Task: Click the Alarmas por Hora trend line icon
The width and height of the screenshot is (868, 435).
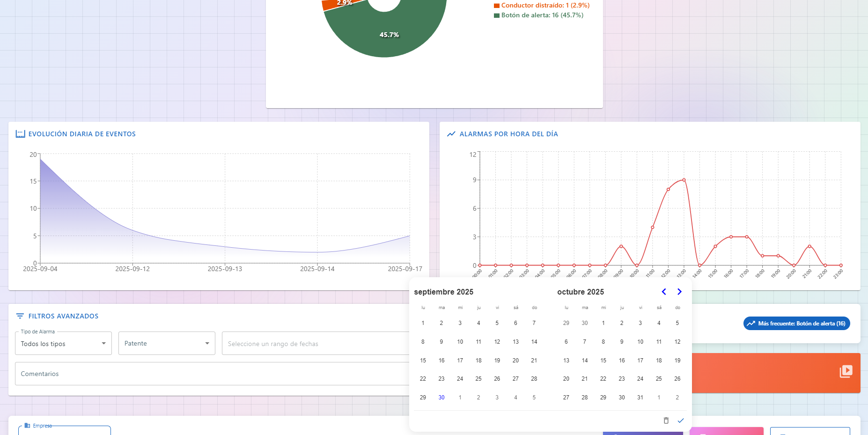Action: point(451,134)
